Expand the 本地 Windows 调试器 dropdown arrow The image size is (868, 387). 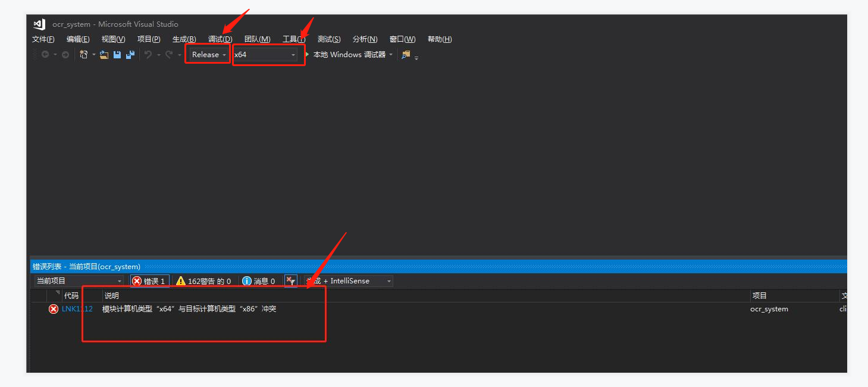pyautogui.click(x=391, y=54)
